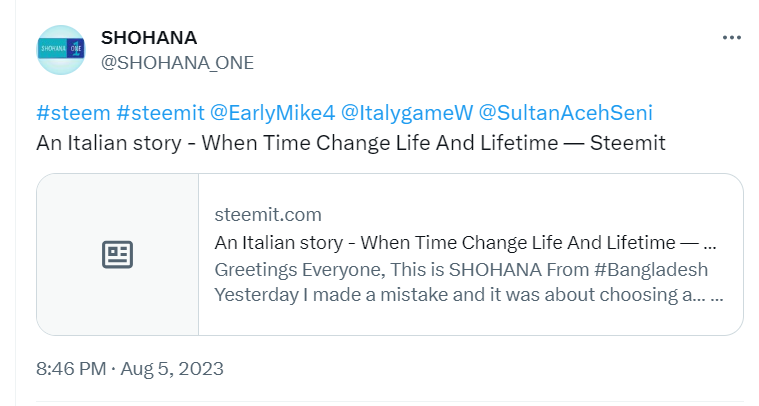
Task: Visit the @EarlyMike4 mention
Action: (273, 113)
